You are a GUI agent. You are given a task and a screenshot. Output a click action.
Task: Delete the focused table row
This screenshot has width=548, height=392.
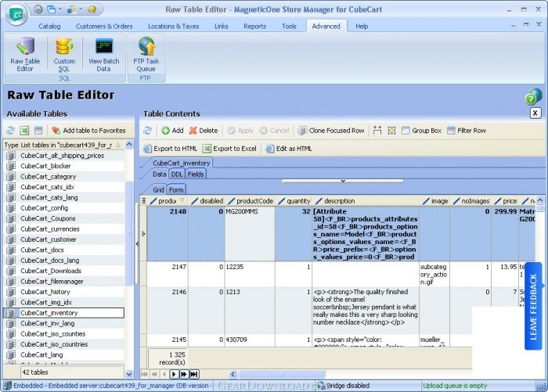pyautogui.click(x=204, y=131)
